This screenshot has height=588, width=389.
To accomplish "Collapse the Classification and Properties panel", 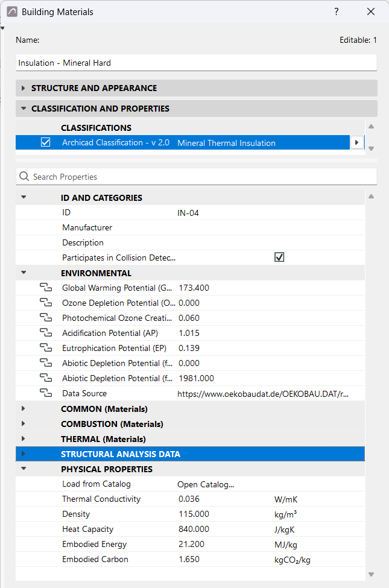I will [x=24, y=109].
